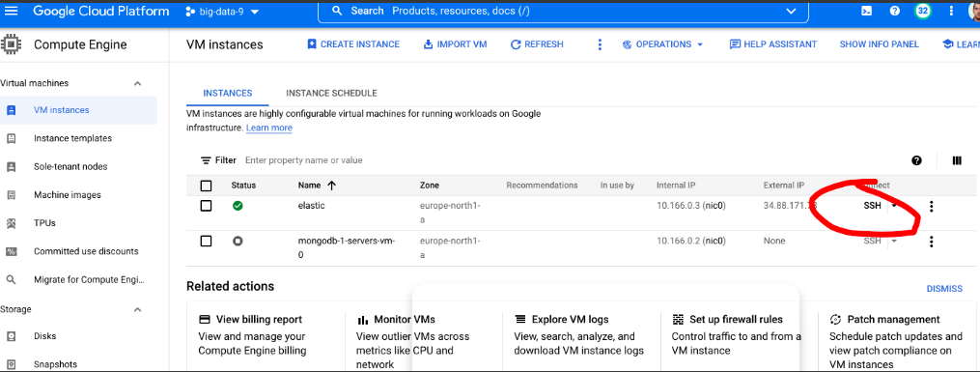Click the Zone column header
Image resolution: width=980 pixels, height=372 pixels.
coord(430,186)
